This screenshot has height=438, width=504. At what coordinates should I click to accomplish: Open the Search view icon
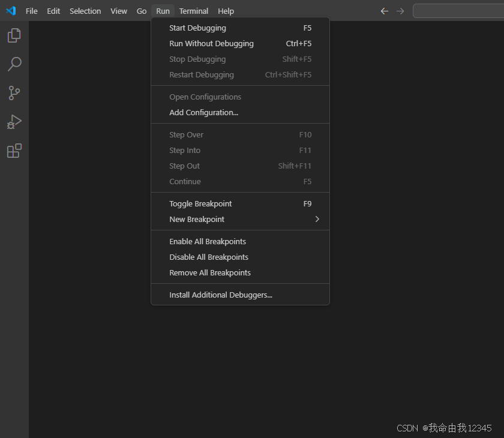[14, 64]
